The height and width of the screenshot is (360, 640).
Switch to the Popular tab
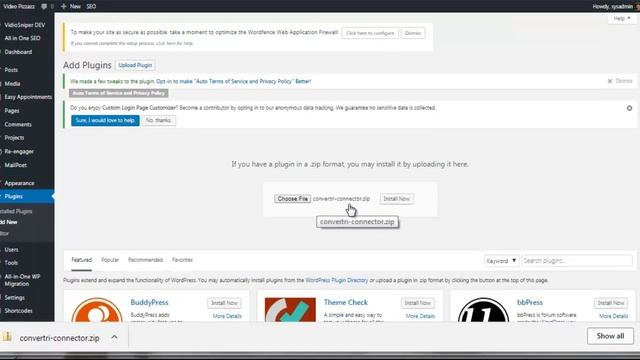[110, 260]
